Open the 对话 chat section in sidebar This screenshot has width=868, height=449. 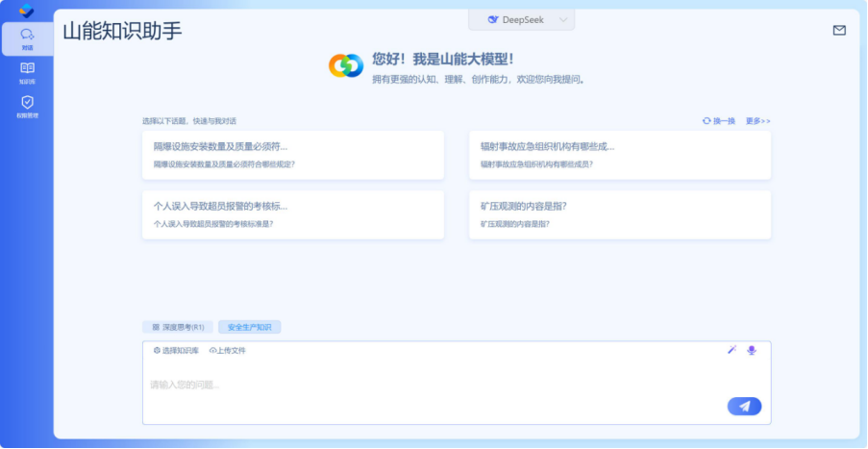pyautogui.click(x=27, y=39)
